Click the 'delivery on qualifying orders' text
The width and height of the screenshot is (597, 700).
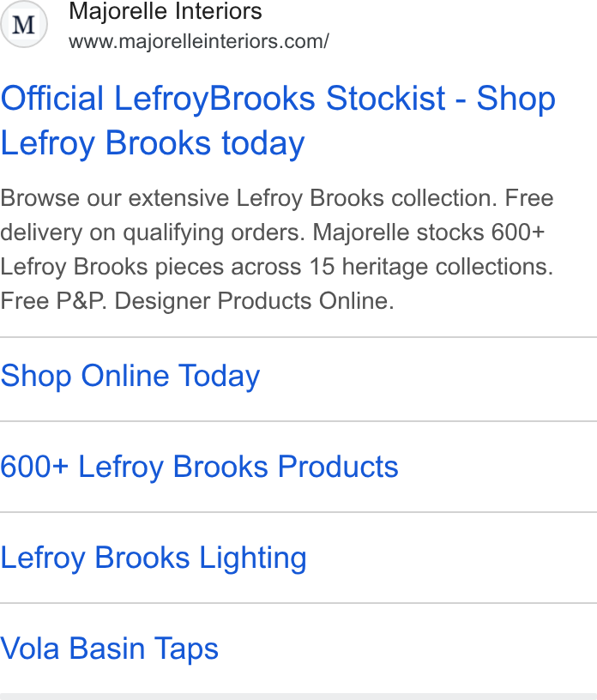pyautogui.click(x=153, y=232)
